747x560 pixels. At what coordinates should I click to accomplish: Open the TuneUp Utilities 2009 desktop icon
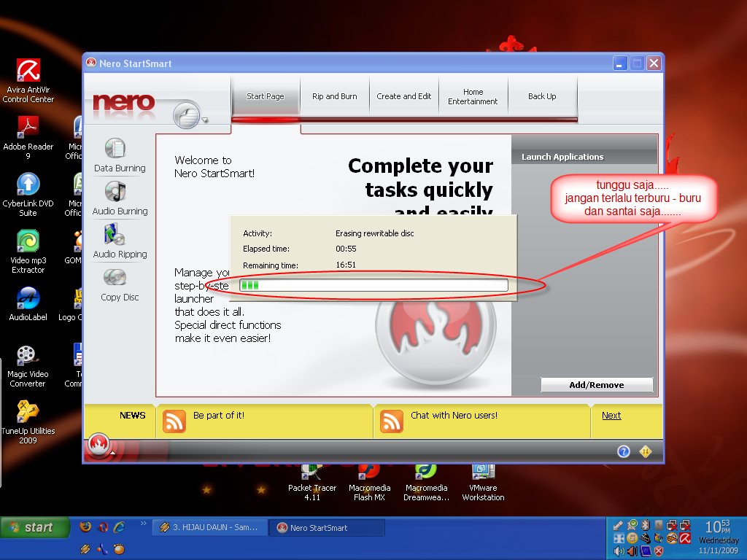coord(28,422)
